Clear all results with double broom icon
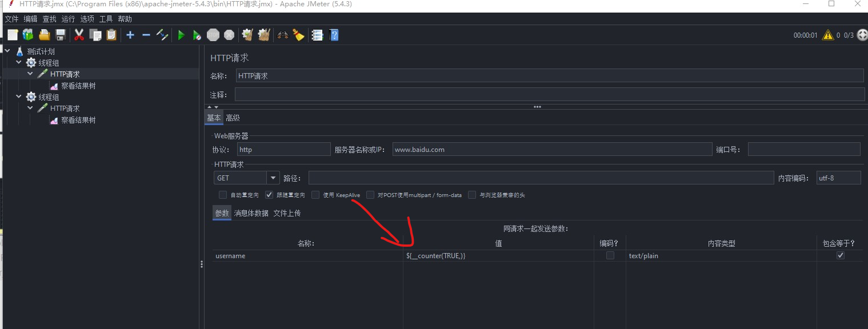The height and width of the screenshot is (329, 868). (x=264, y=35)
